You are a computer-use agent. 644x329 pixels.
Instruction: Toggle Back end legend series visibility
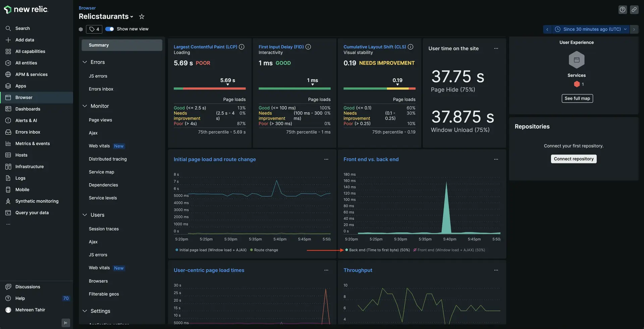pos(378,250)
